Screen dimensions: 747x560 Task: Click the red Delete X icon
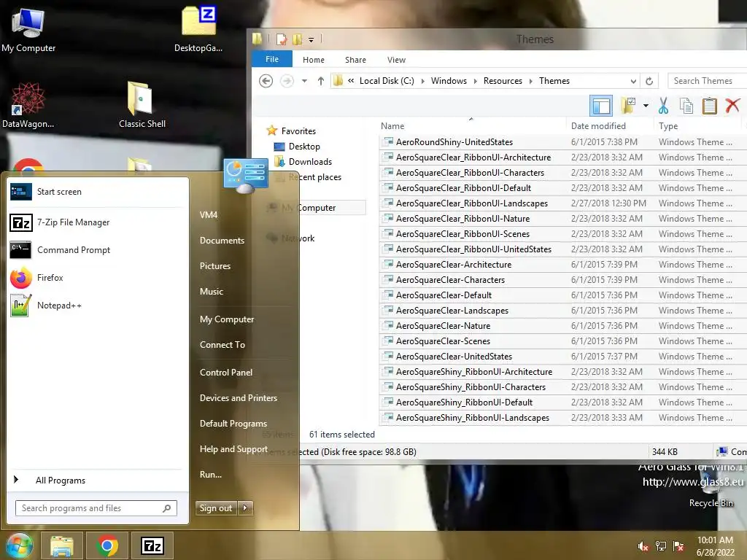coord(732,105)
